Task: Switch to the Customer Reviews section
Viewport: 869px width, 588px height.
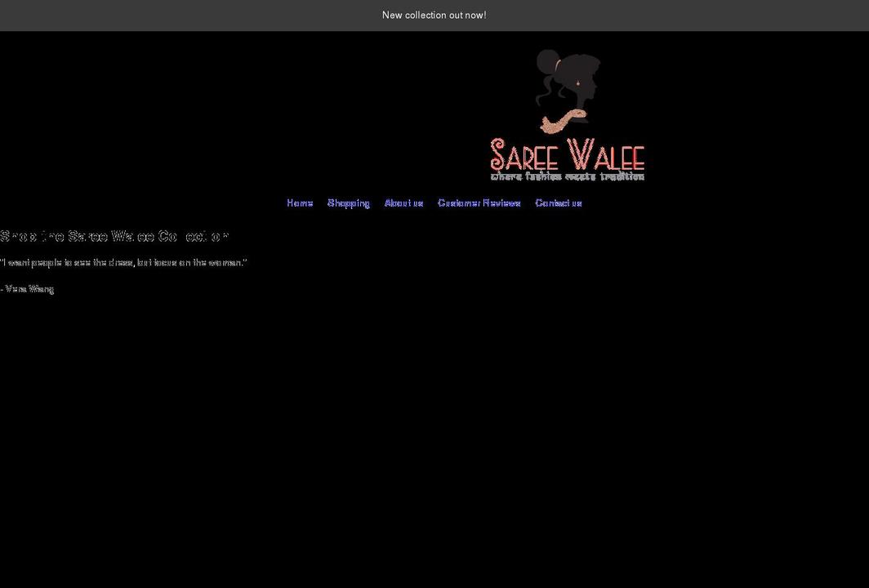Action: (479, 203)
